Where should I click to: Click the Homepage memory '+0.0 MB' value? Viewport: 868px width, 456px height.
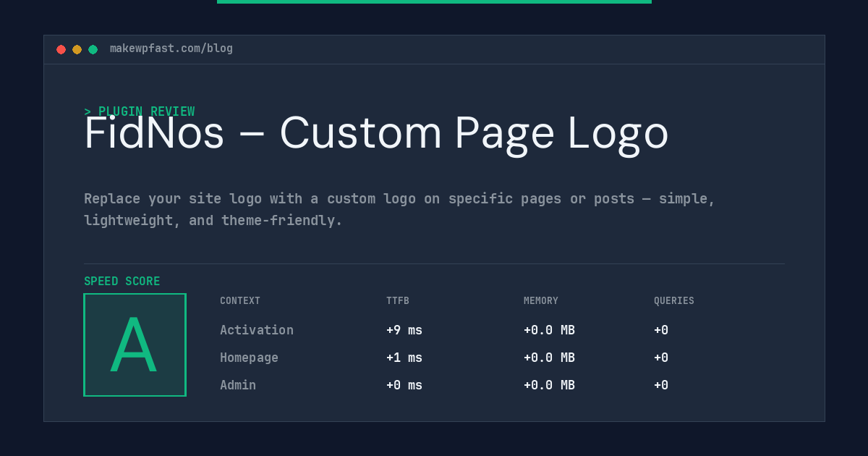tap(549, 358)
